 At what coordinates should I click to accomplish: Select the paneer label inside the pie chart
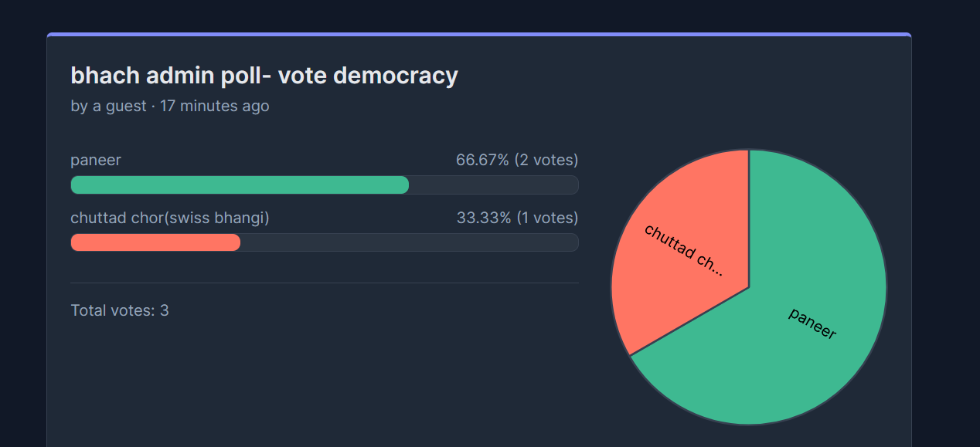[812, 323]
